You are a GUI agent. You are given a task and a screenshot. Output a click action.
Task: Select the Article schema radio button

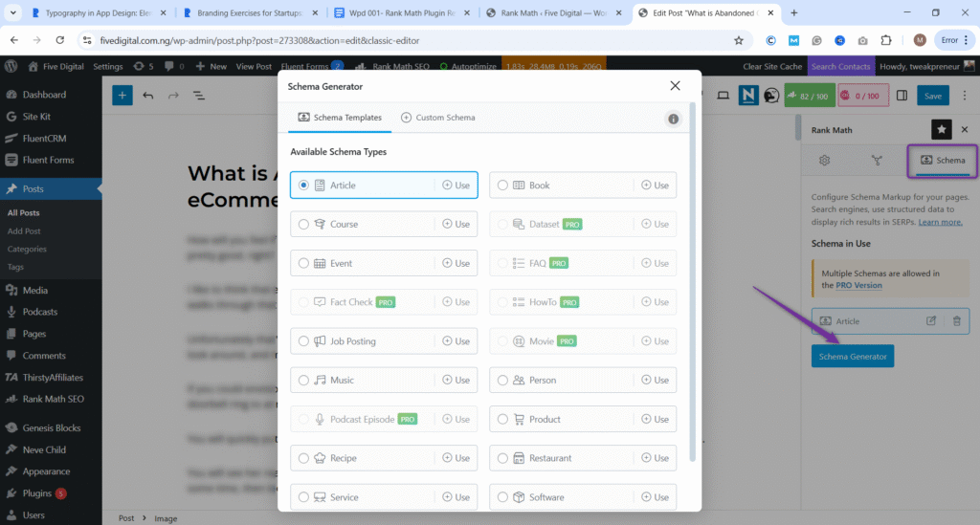(x=303, y=185)
